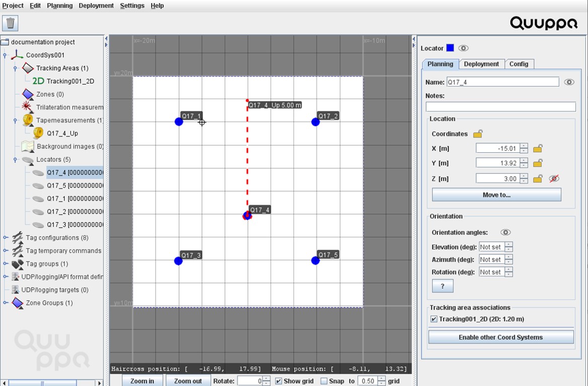Open the Planning menu
Image resolution: width=588 pixels, height=386 pixels.
click(x=59, y=6)
